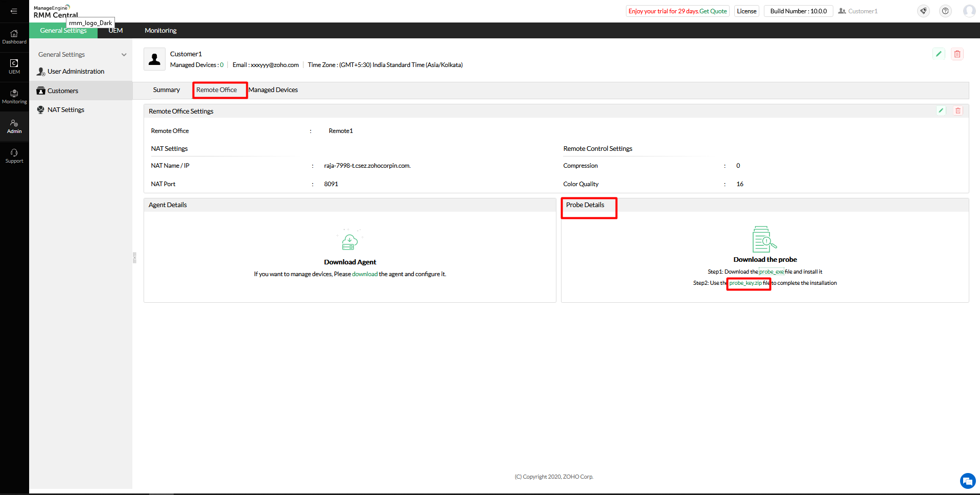Download the probe_key.zip file

748,283
